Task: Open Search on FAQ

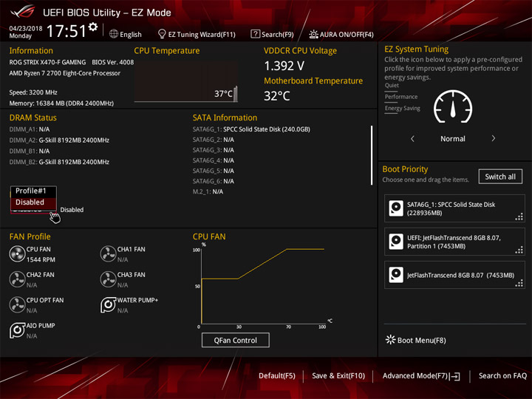Action: 502,376
